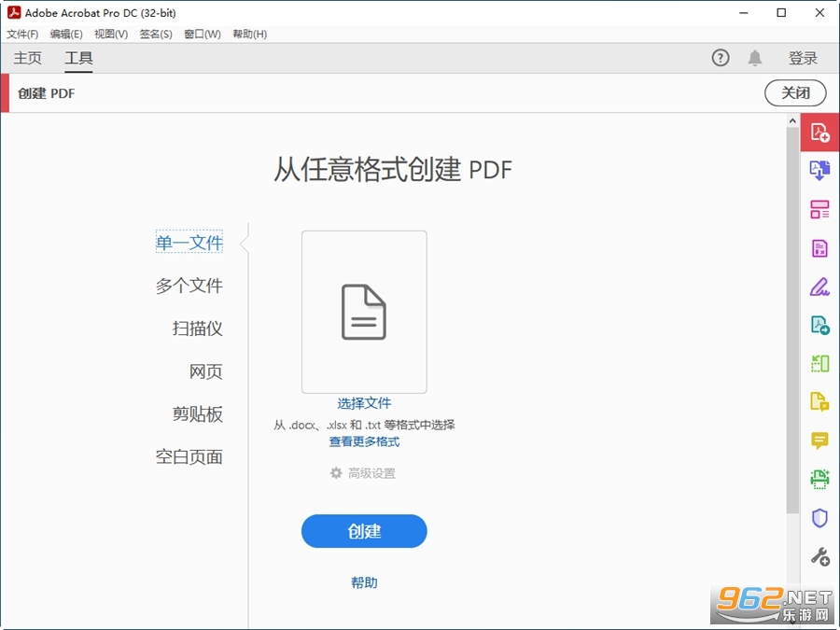Minimize the Acrobat window

pos(744,13)
